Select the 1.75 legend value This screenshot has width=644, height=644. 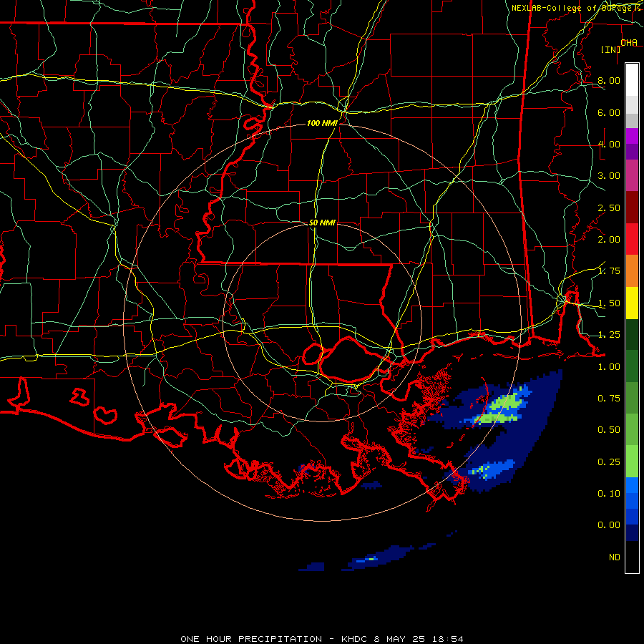coord(609,271)
